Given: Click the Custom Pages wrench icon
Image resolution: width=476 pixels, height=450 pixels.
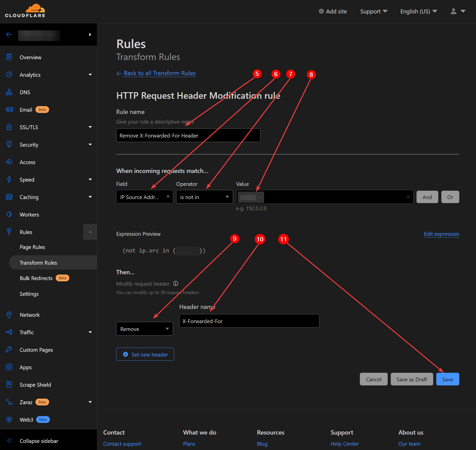Looking at the screenshot, I should click(9, 350).
